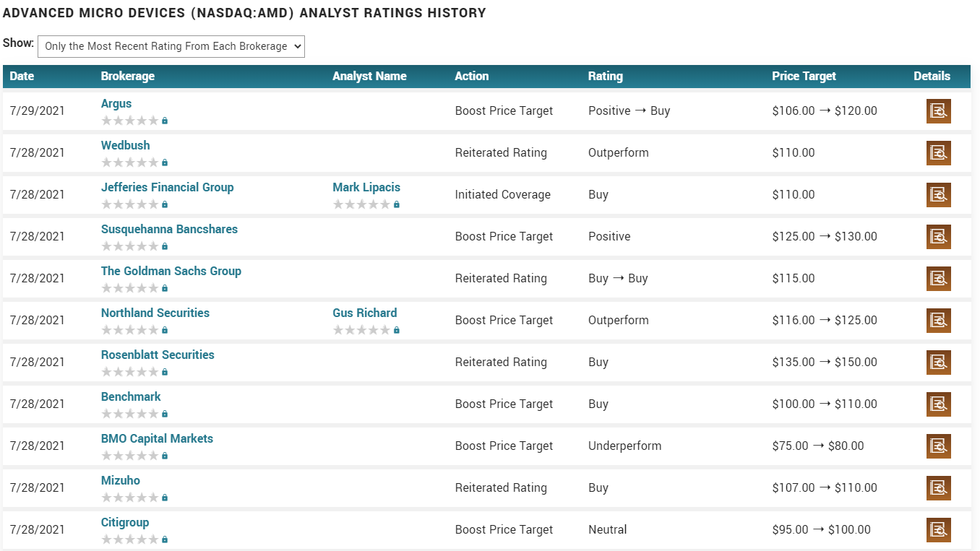Click star rating under Wedbush
Screen dimensions: 980x551
pyautogui.click(x=129, y=162)
